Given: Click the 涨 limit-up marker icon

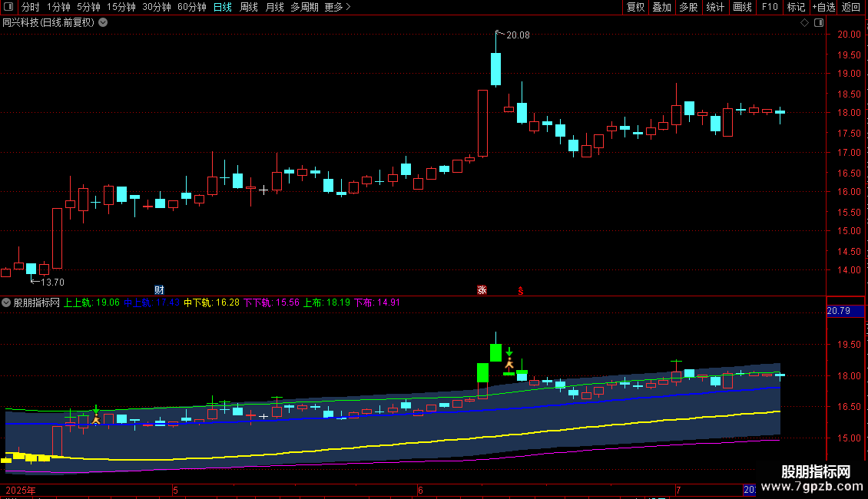Looking at the screenshot, I should point(482,290).
